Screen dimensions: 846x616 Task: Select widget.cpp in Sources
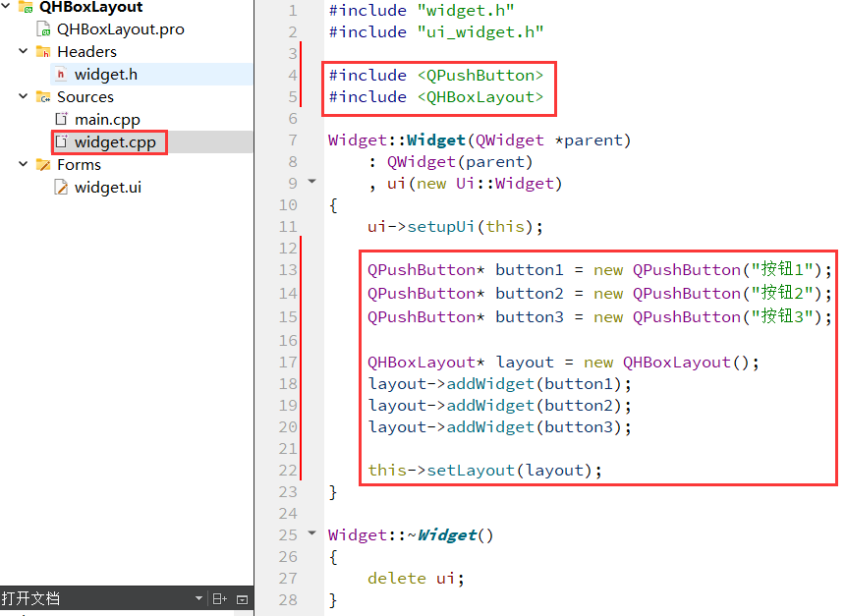115,142
